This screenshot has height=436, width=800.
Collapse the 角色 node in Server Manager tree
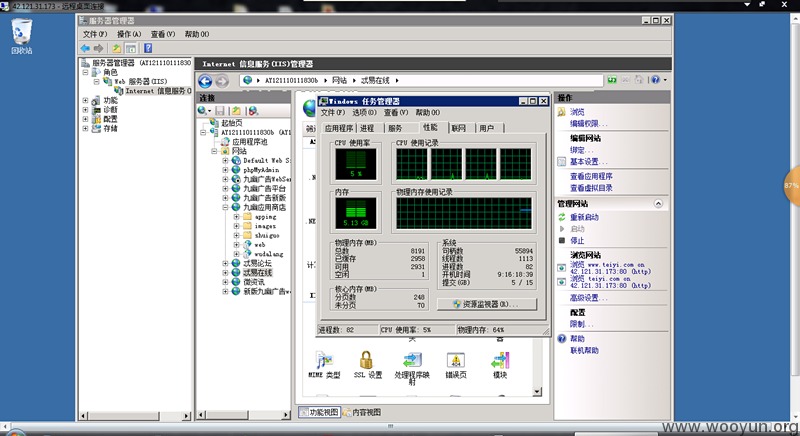pos(86,72)
